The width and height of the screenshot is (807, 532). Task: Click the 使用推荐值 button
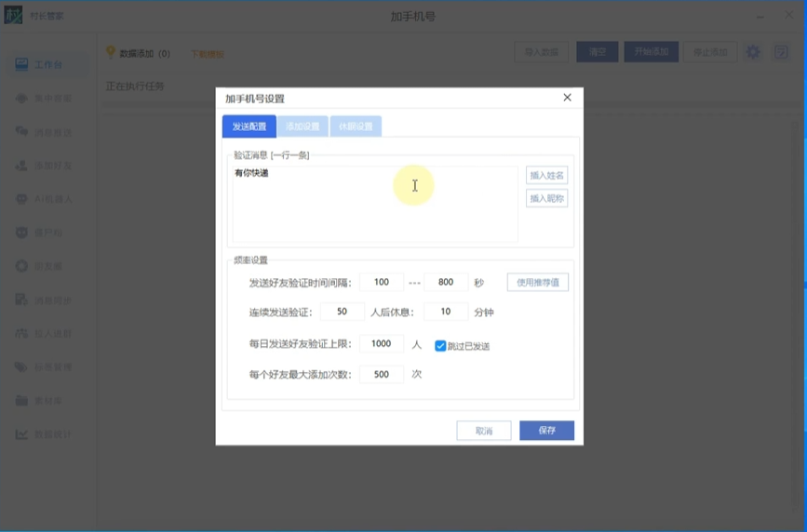(538, 283)
